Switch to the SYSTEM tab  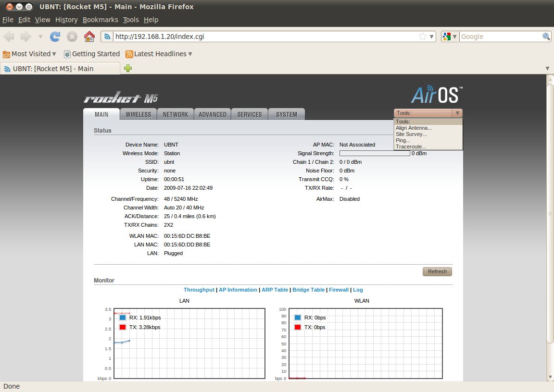(287, 114)
